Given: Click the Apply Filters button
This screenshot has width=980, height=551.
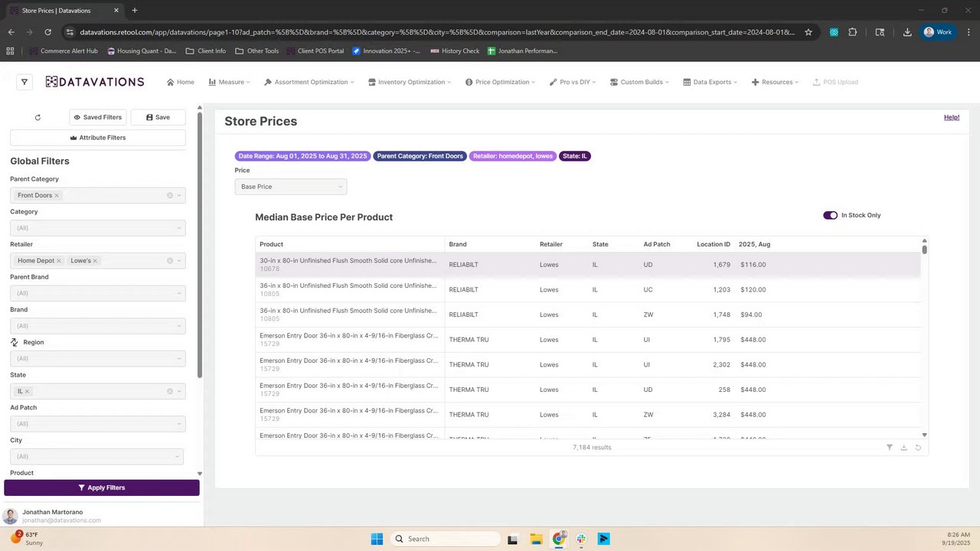Looking at the screenshot, I should click(x=102, y=487).
